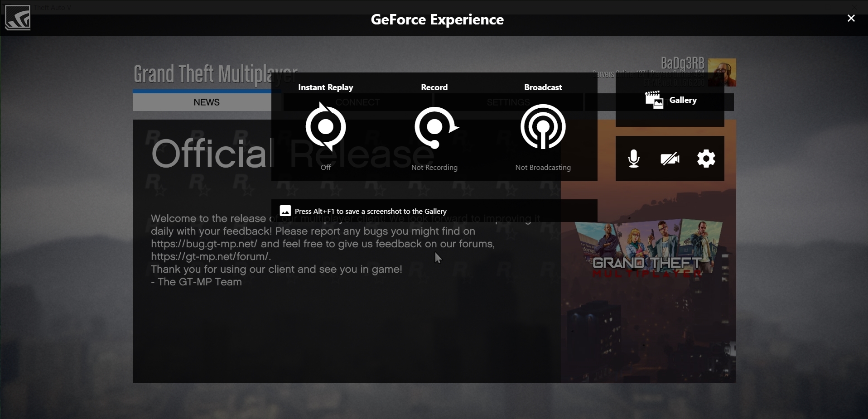The height and width of the screenshot is (419, 868).
Task: Close the GeForce Experience overlay
Action: coord(851,18)
